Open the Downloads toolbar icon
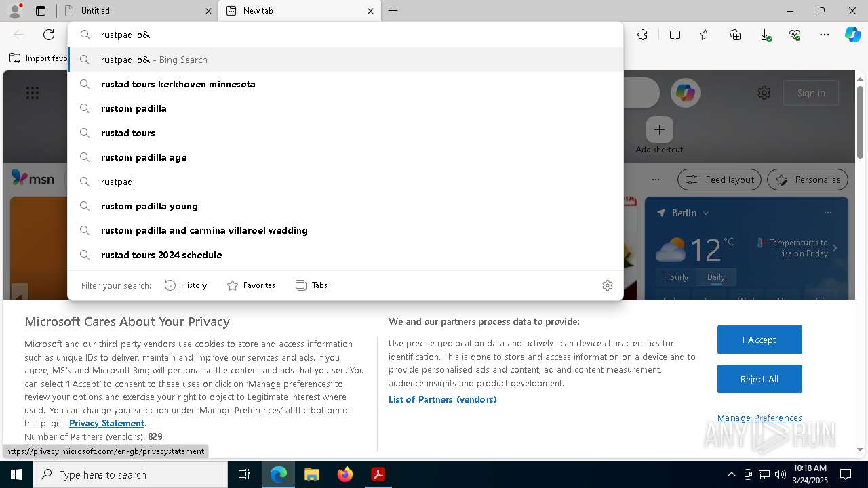 (765, 35)
